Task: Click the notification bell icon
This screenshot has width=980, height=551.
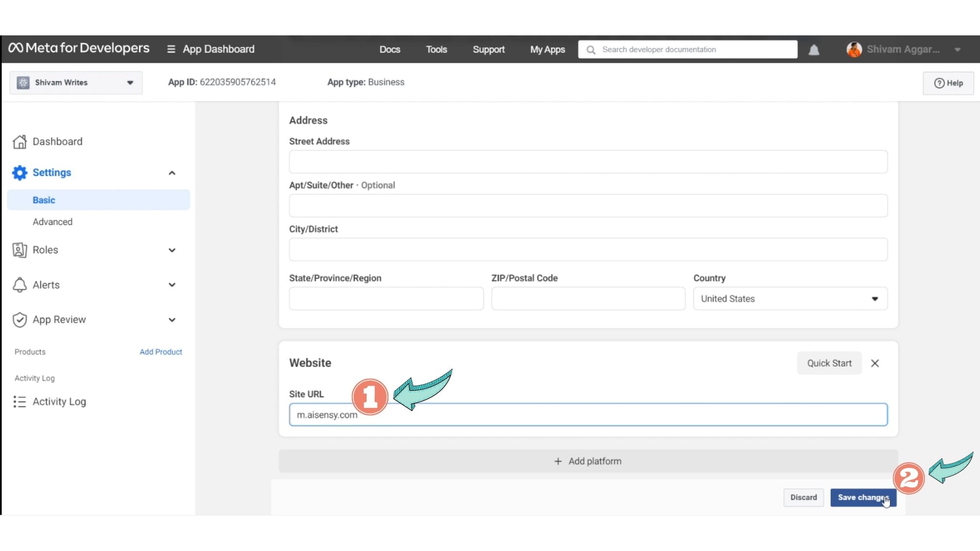Action: click(x=814, y=49)
